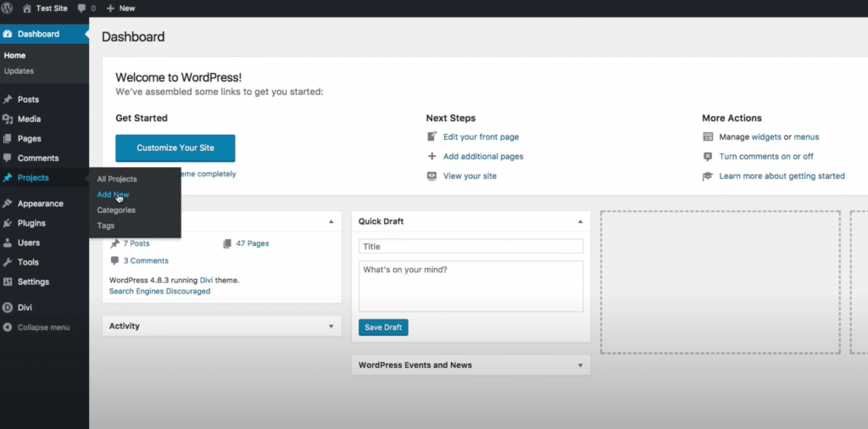Click the Plugins plug icon
868x429 pixels.
(x=7, y=223)
